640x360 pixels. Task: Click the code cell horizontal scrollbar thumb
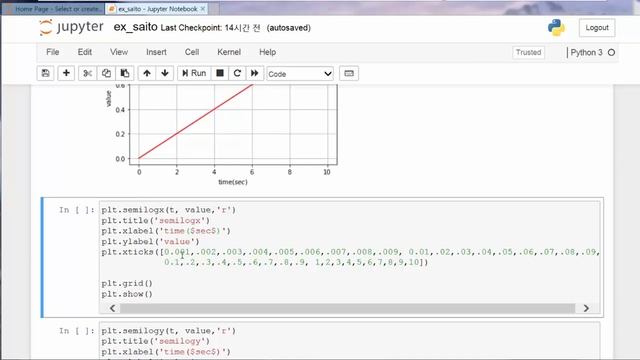(x=347, y=308)
